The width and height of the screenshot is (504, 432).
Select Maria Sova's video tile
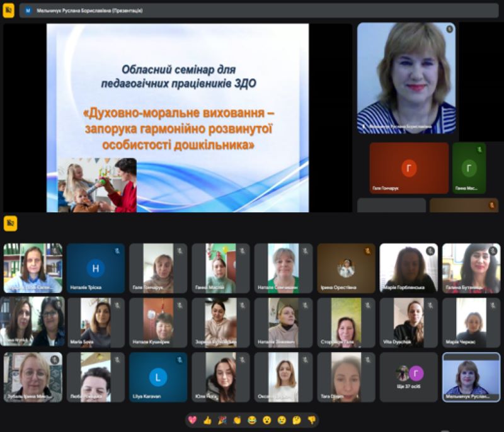click(x=96, y=322)
